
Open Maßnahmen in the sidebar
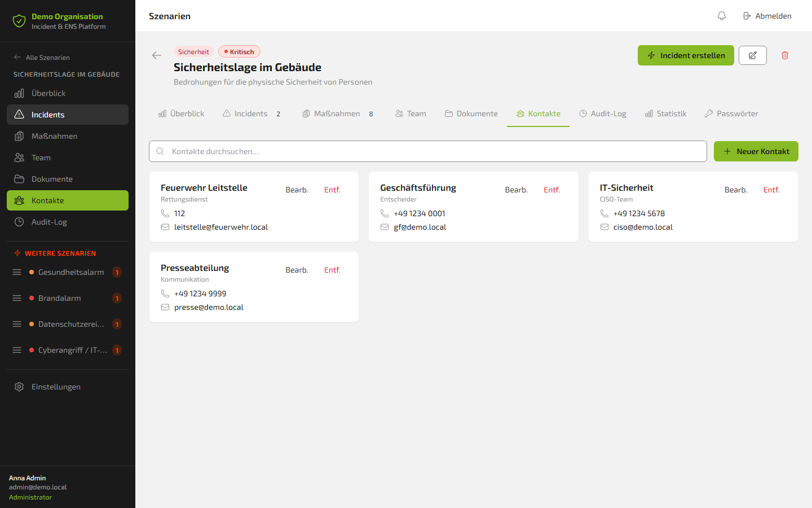[x=68, y=136]
